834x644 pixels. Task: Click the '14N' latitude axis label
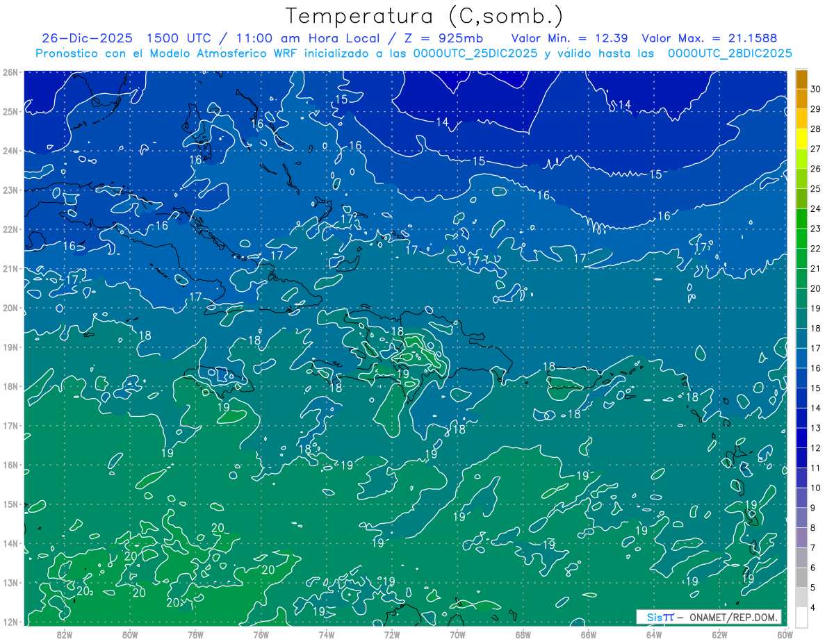tap(10, 543)
